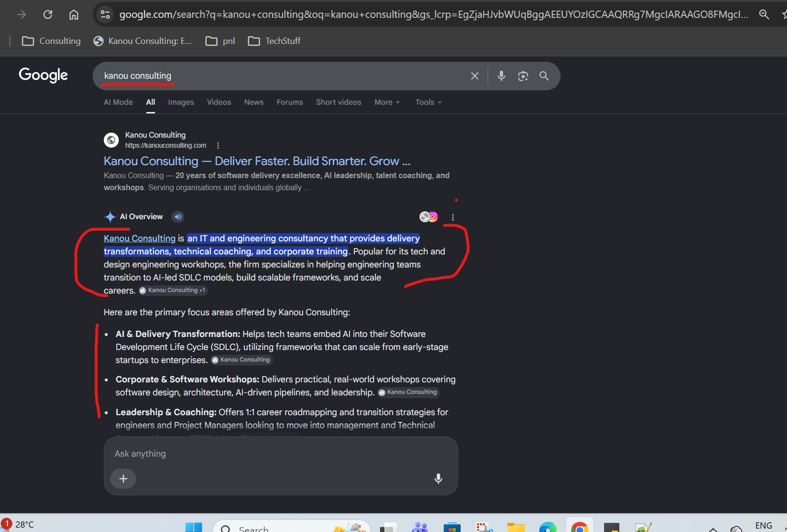Switch to Images tab
This screenshot has height=532, width=787.
(x=181, y=102)
